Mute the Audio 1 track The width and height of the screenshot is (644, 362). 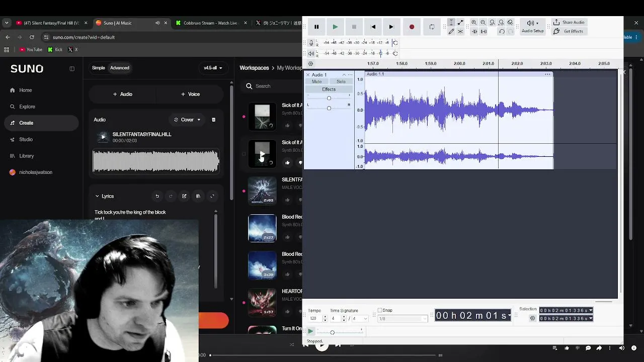(316, 81)
